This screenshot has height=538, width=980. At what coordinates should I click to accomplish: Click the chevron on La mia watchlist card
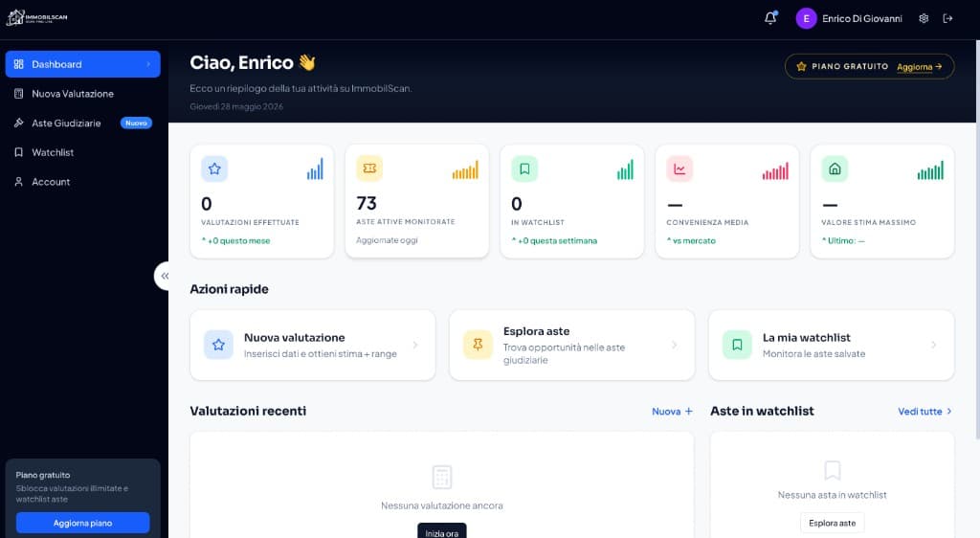point(934,345)
